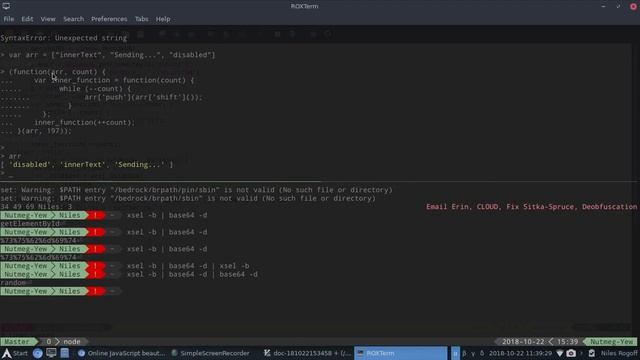Click the clipboard tray icon

591,353
